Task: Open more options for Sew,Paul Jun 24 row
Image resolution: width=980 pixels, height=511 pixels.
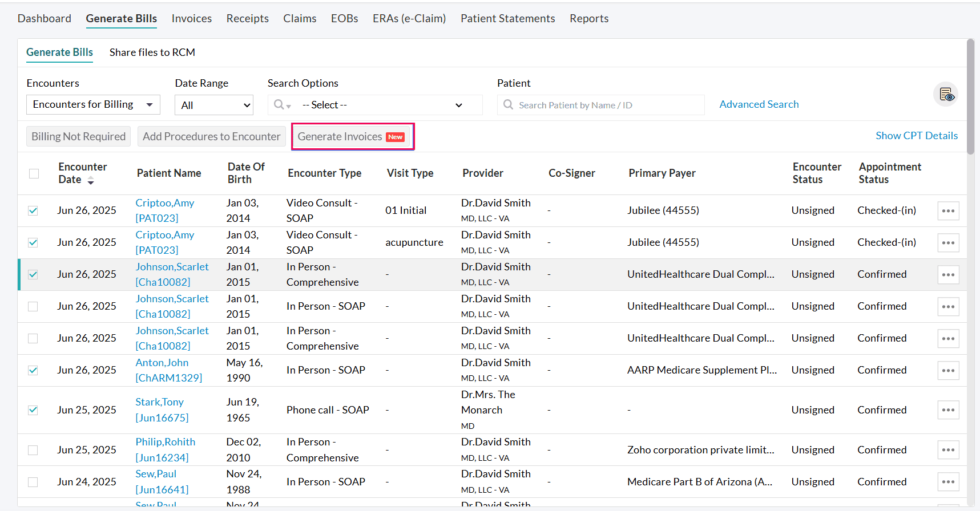Action: click(x=948, y=482)
